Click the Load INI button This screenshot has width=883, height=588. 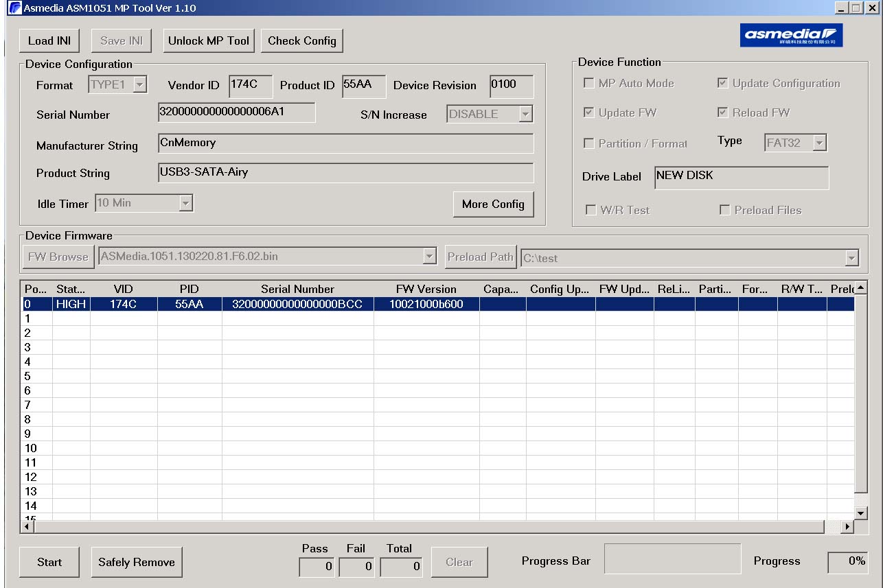[49, 40]
